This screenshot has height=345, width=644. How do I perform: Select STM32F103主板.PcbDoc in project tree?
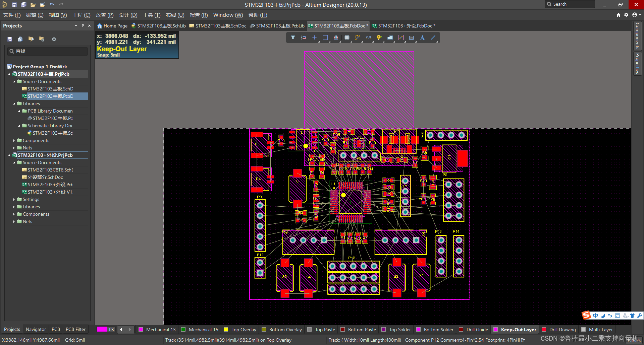50,96
